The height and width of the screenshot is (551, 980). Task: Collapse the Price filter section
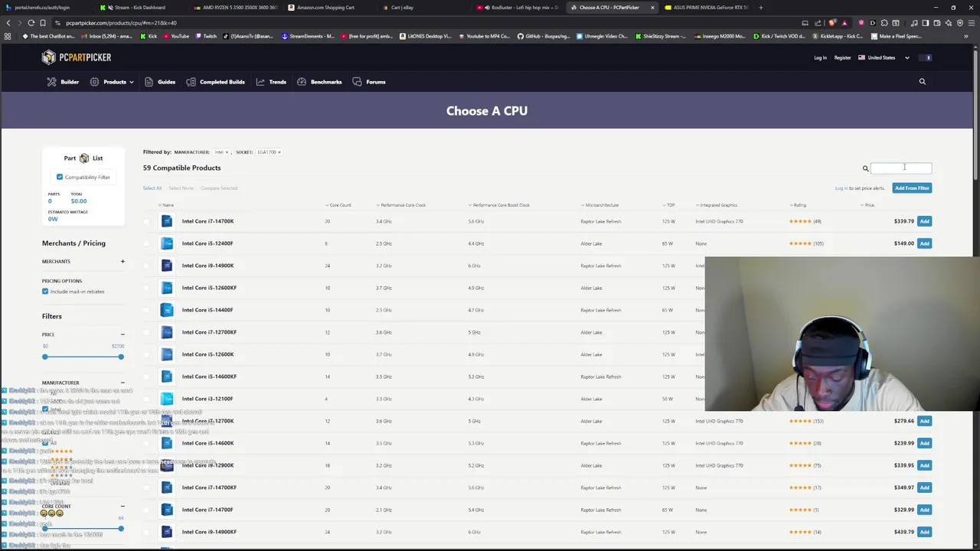[122, 334]
